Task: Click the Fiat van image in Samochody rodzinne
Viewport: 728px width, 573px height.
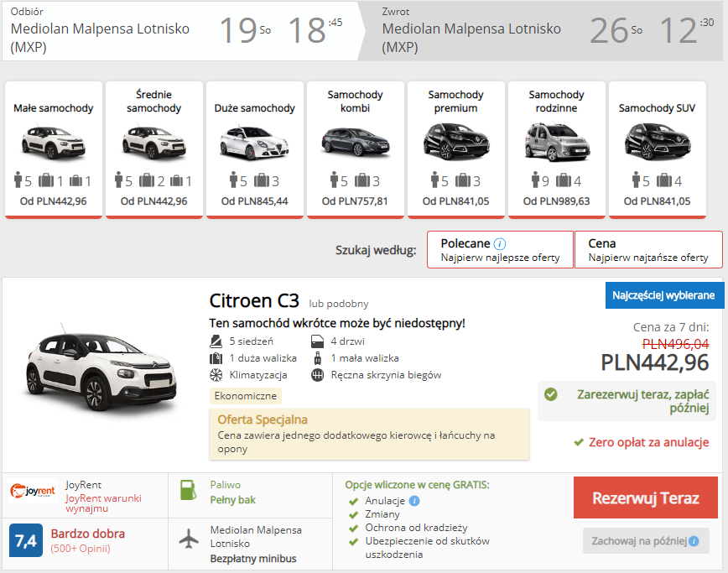Action: click(557, 142)
